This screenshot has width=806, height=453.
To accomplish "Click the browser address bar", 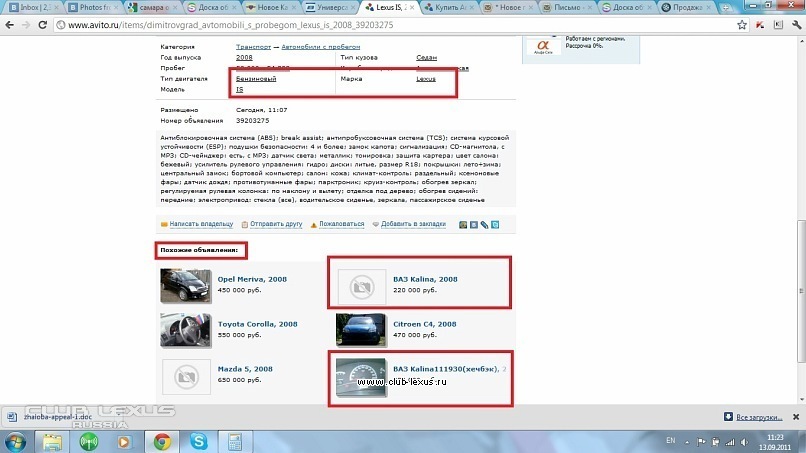I will 396,25.
